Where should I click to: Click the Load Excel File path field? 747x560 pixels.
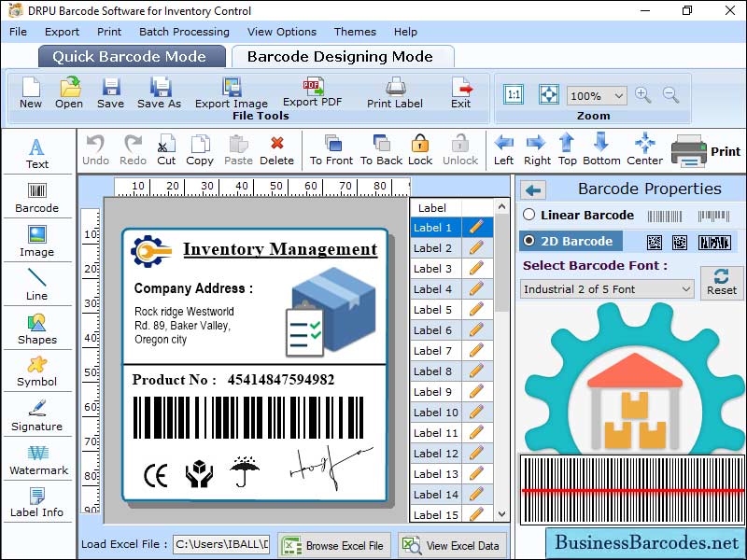coord(221,545)
